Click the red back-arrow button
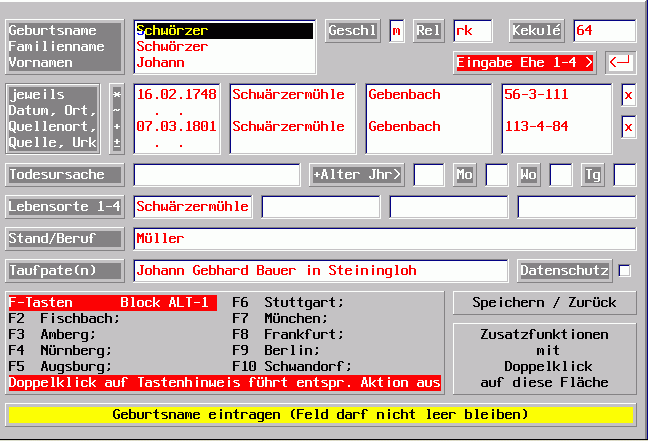Viewport: 648px width, 441px height. click(x=620, y=63)
